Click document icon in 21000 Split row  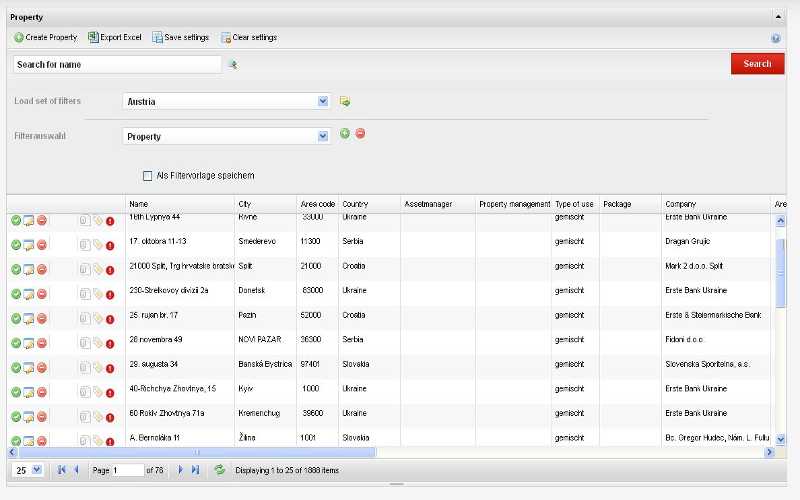point(84,269)
